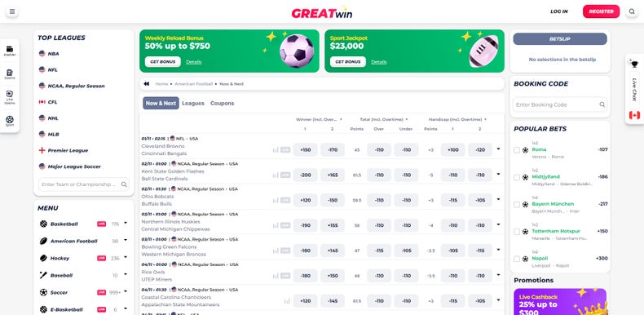Click the search magnifier icon in header
Viewport: 644px width, 315px height.
click(632, 11)
